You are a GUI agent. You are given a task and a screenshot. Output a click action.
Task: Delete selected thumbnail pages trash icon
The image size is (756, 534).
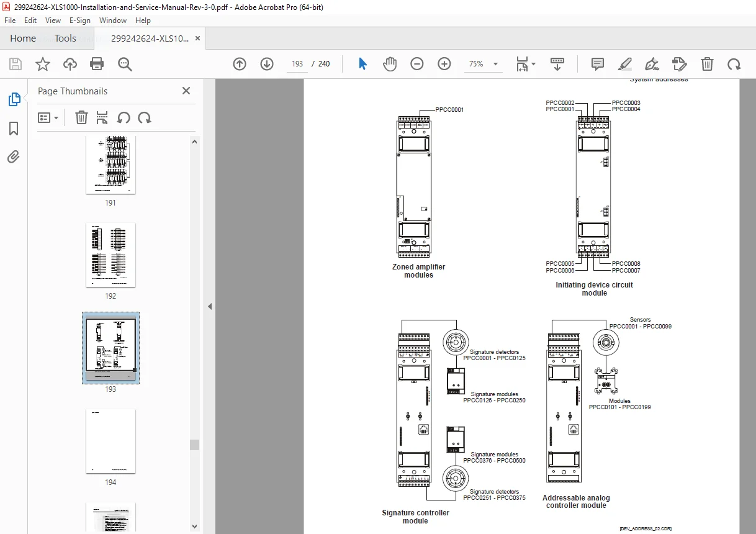(x=81, y=118)
